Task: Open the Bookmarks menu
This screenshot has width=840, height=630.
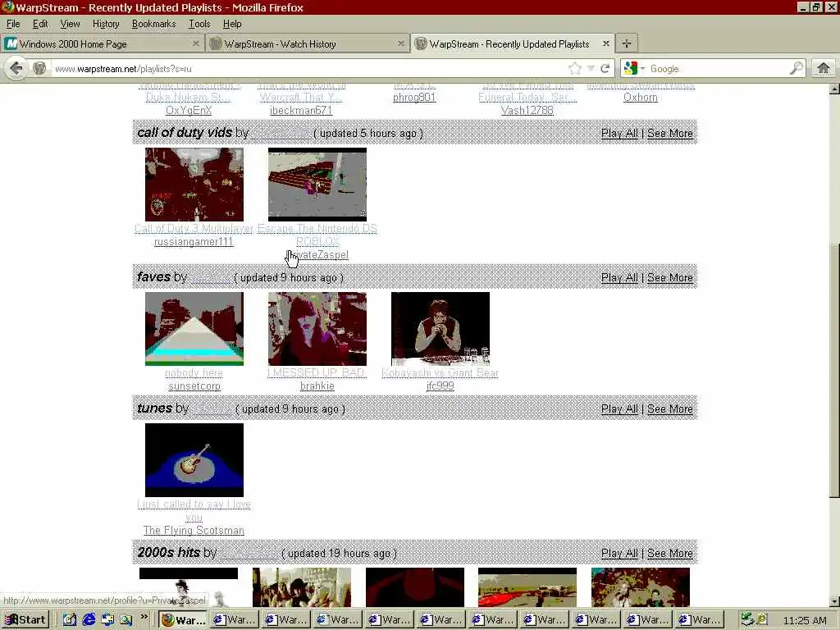Action: click(x=153, y=24)
